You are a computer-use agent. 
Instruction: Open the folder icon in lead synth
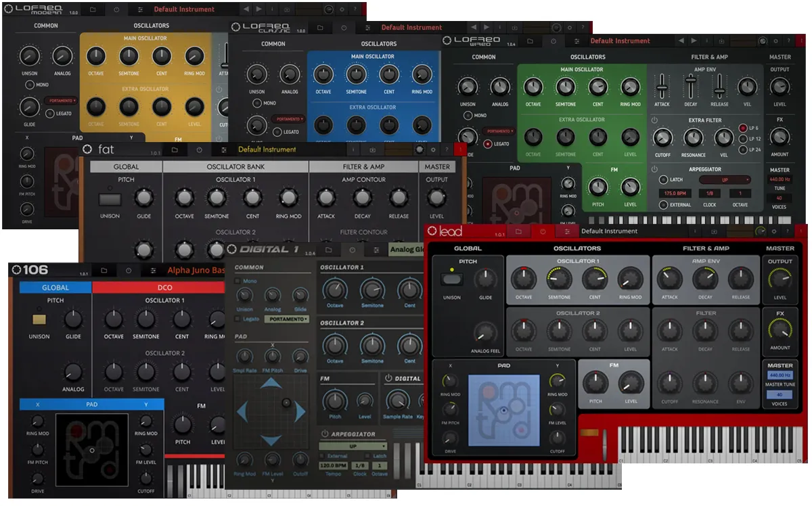pos(518,231)
